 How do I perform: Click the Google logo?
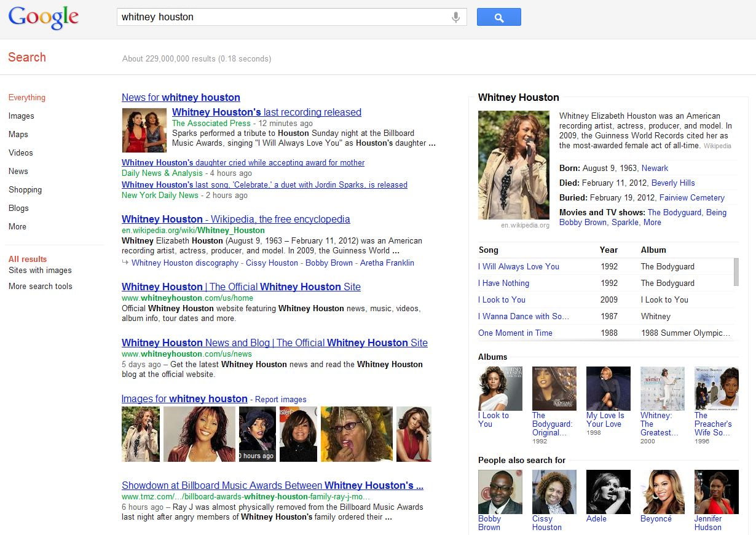click(44, 17)
